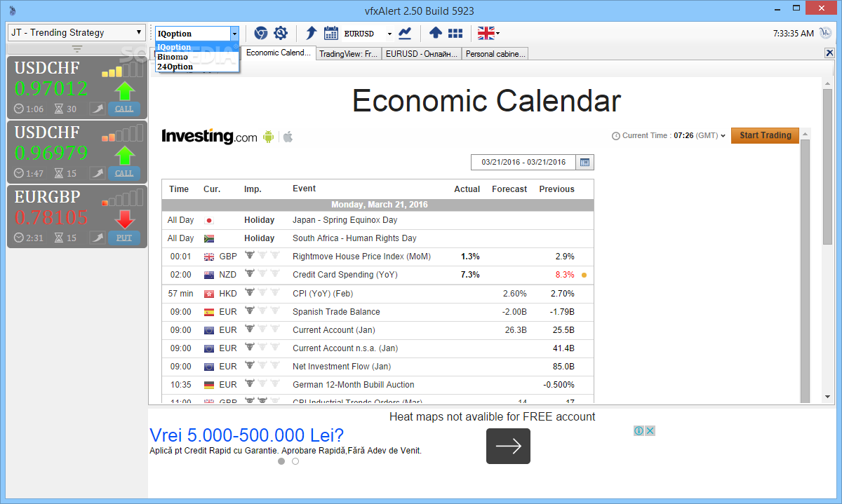Click green up arrow on USDCHF 0.96979 card
The image size is (842, 504).
[x=125, y=155]
